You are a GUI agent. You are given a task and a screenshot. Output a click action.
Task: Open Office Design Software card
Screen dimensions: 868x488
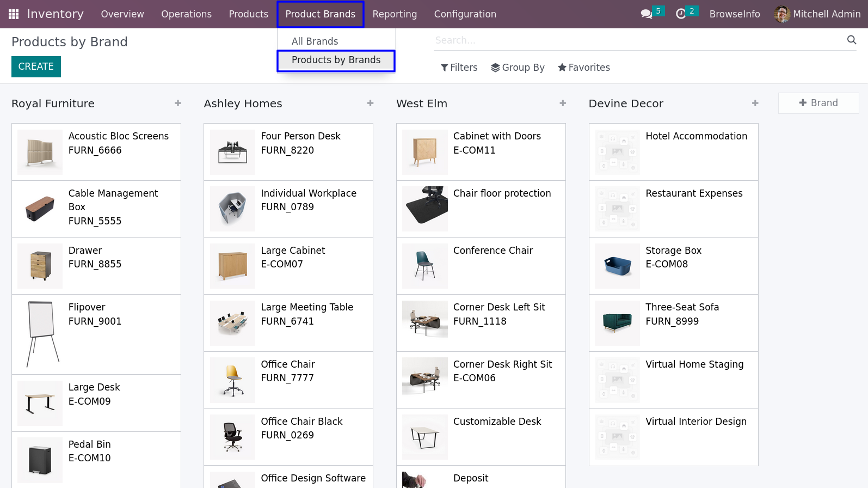tap(288, 477)
